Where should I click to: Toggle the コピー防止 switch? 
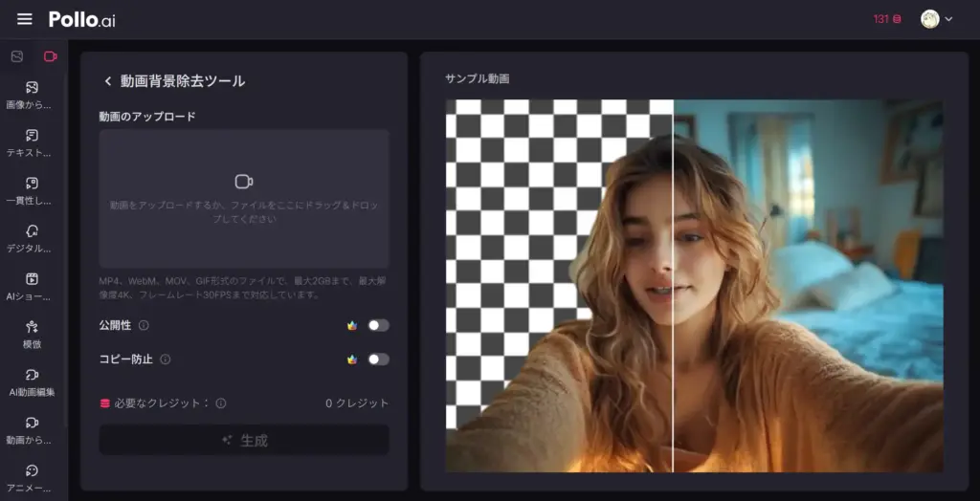coord(378,359)
